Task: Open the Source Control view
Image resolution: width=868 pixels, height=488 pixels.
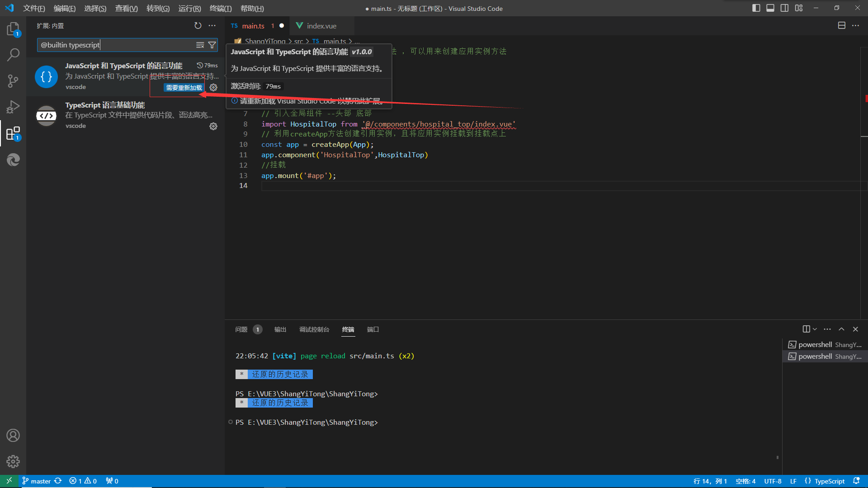Action: 13,81
